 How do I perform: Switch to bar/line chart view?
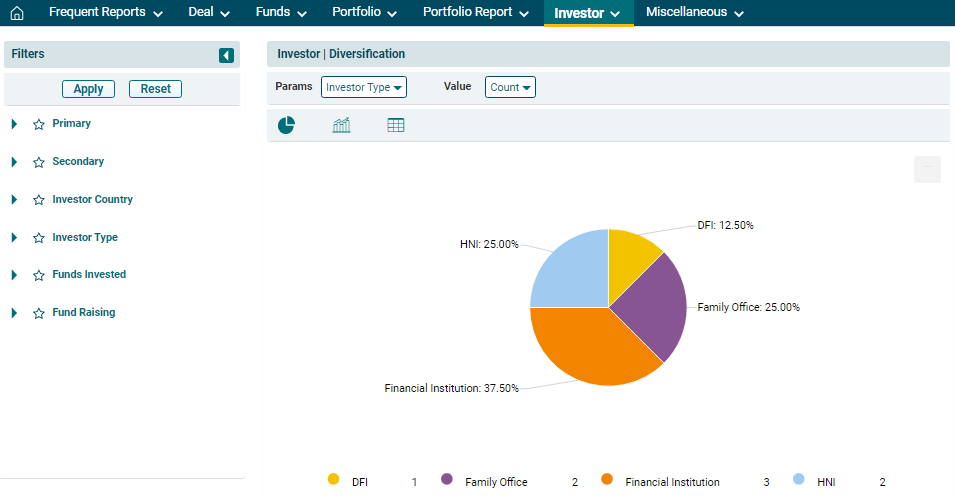[x=341, y=125]
